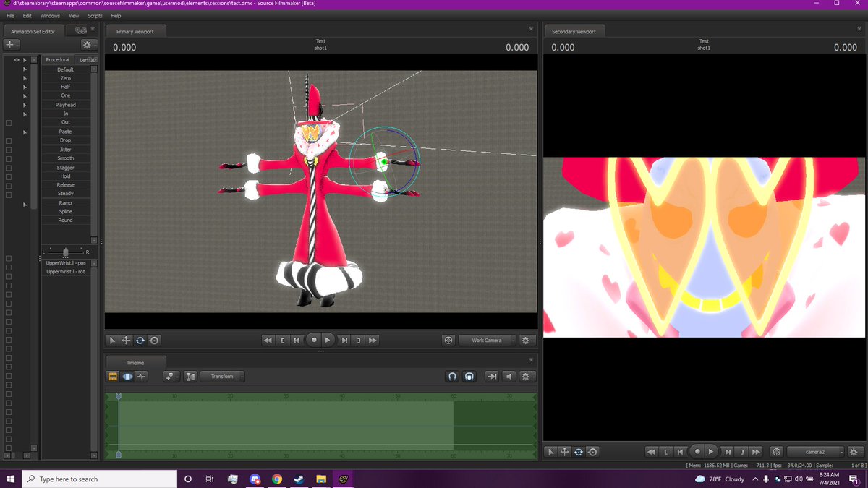The width and height of the screenshot is (868, 488).
Task: Open the plus add dropdown in Animation Set Editor
Action: (x=12, y=44)
